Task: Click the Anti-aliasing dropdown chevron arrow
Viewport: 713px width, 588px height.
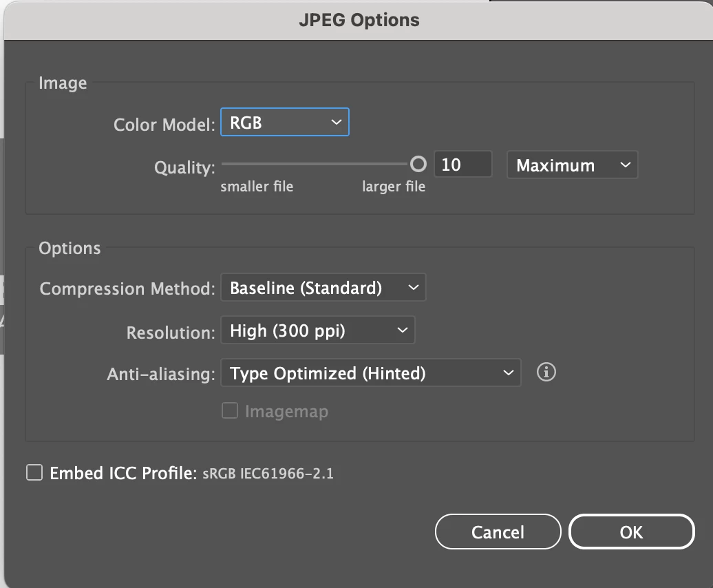Action: (x=508, y=373)
